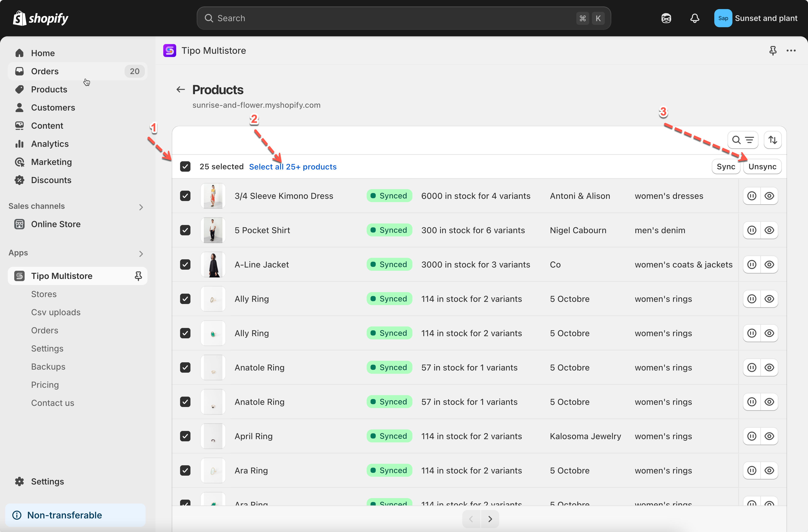Click Select all 25+ products link

click(x=293, y=167)
